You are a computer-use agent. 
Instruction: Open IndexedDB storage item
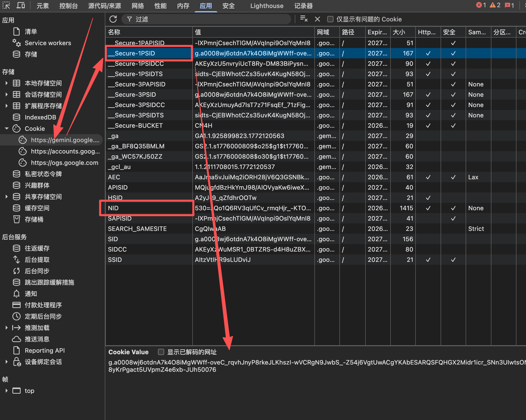(x=40, y=117)
